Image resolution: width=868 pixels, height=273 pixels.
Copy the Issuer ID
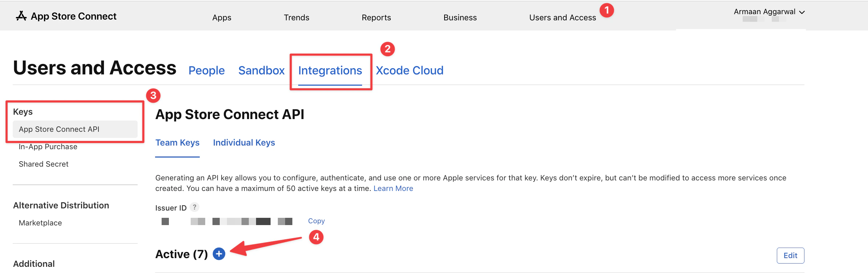316,221
